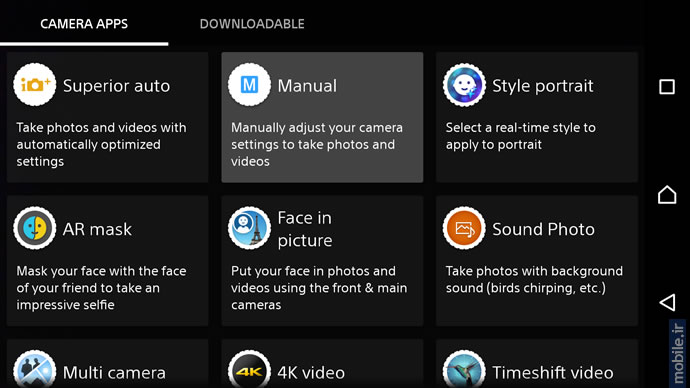Screen dimensions: 690x388
Task: Tap the Android back triangle
Action: (667, 302)
